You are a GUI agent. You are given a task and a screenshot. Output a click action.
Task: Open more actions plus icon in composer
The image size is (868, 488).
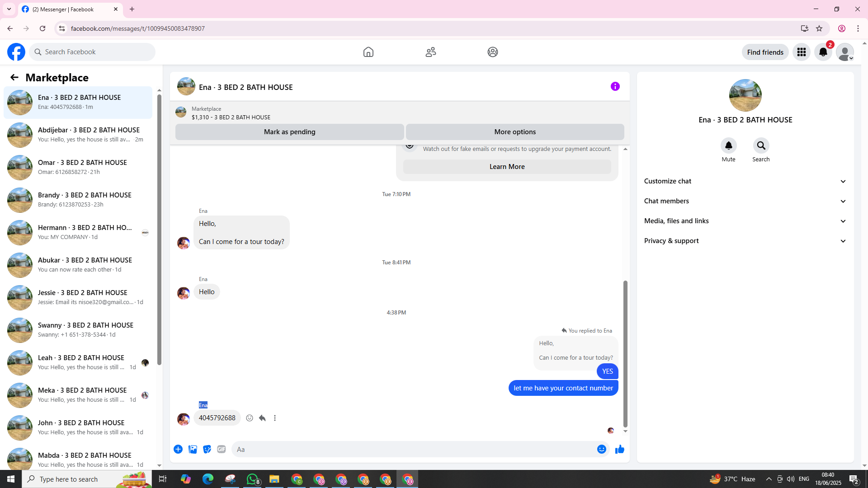pos(178,449)
